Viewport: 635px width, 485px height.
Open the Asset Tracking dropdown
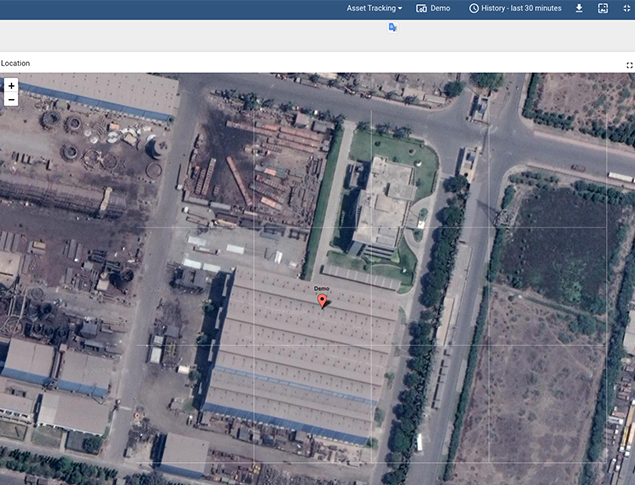(x=372, y=8)
